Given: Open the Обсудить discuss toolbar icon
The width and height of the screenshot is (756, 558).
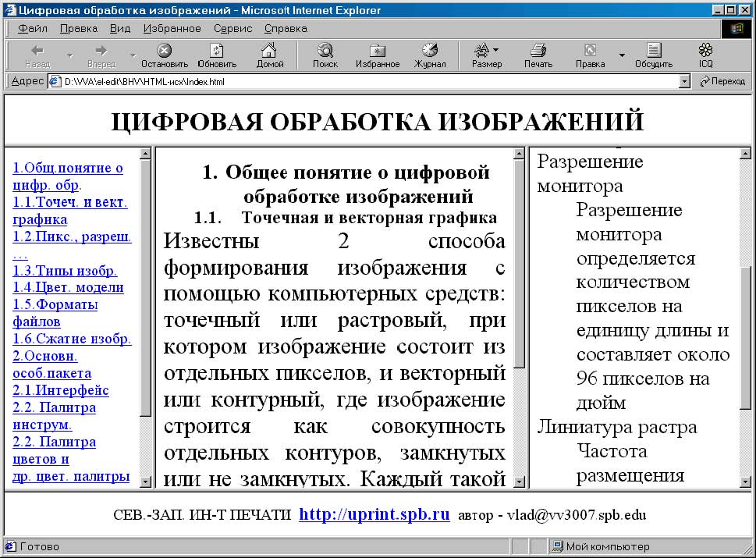Looking at the screenshot, I should click(x=654, y=55).
